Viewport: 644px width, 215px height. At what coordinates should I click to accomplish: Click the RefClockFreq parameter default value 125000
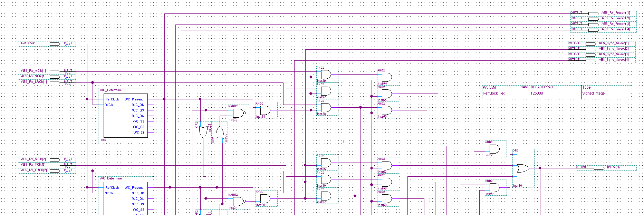tap(537, 93)
